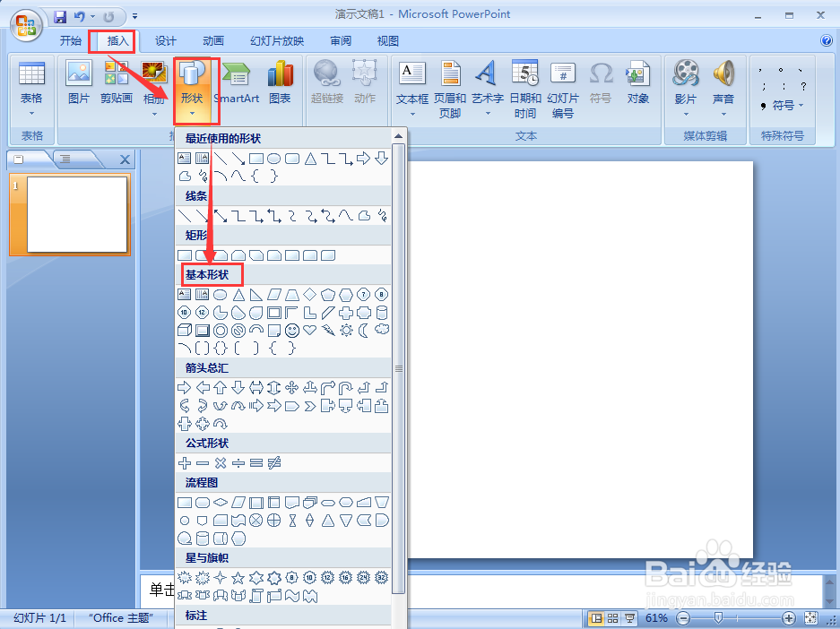Open the 设计 ribbon tab
Screen dimensions: 840x629
point(166,40)
